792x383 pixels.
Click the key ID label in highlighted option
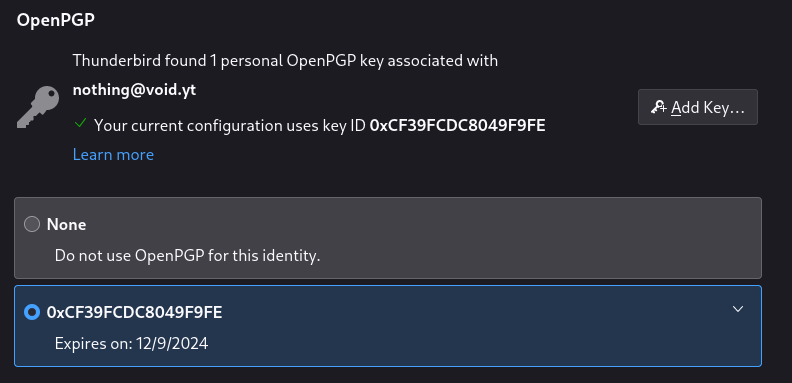click(134, 313)
